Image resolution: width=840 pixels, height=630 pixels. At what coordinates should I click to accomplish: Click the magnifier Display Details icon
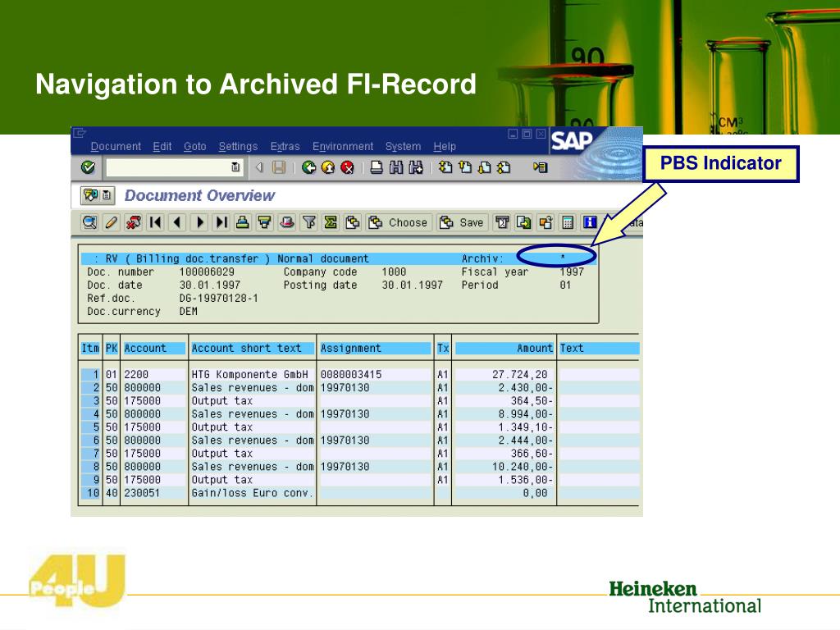click(89, 221)
